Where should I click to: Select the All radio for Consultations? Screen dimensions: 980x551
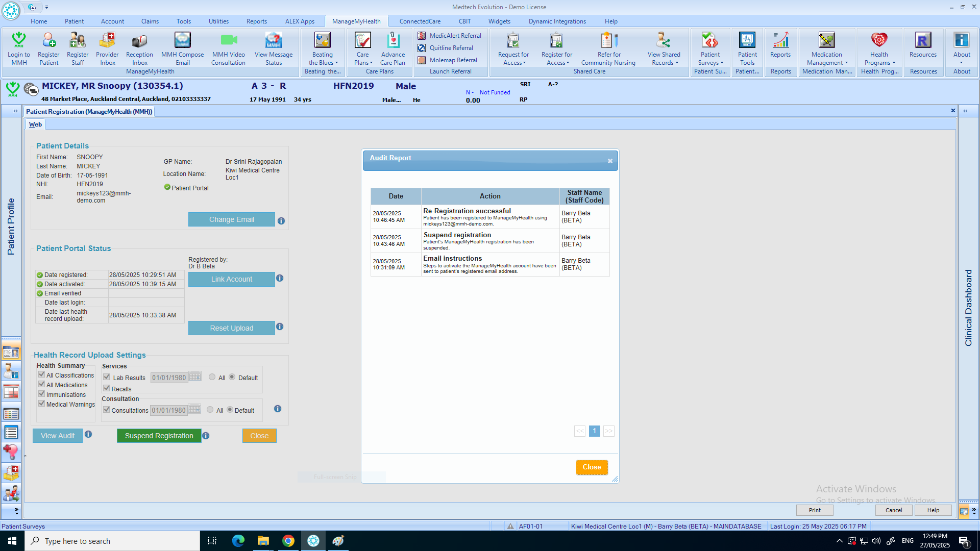pos(210,410)
